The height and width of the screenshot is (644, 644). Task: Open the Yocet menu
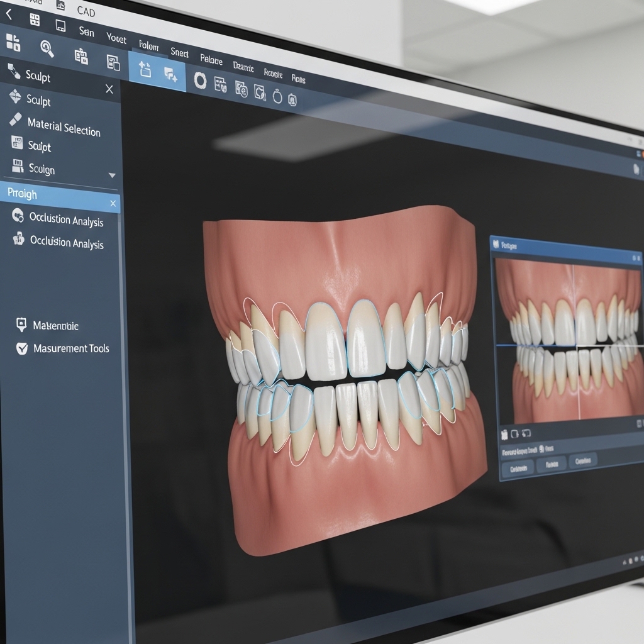coord(116,38)
